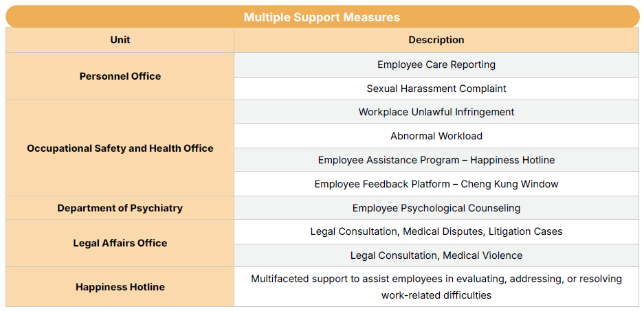Click the Occupational Safety and Health Office cell

[120, 148]
